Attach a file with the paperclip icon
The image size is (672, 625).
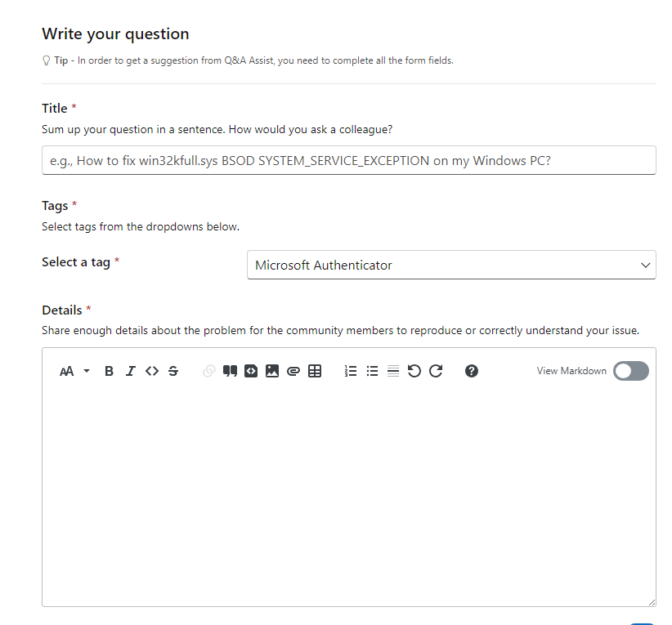pos(293,371)
